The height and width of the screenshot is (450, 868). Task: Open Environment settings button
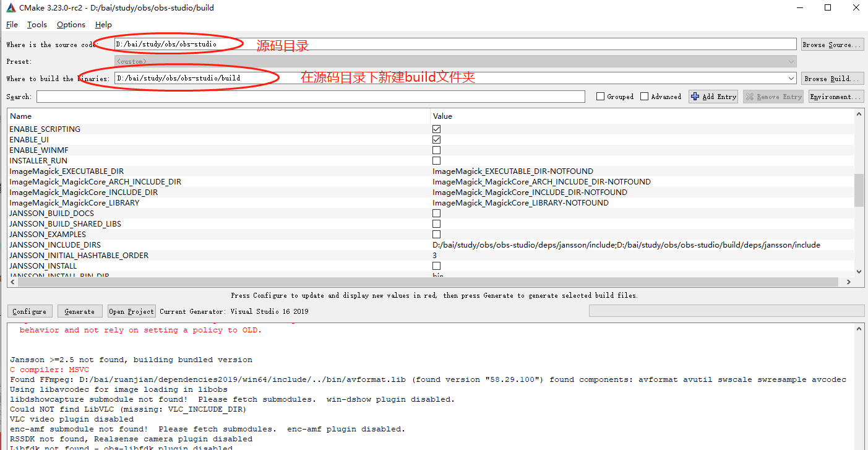[x=836, y=97]
